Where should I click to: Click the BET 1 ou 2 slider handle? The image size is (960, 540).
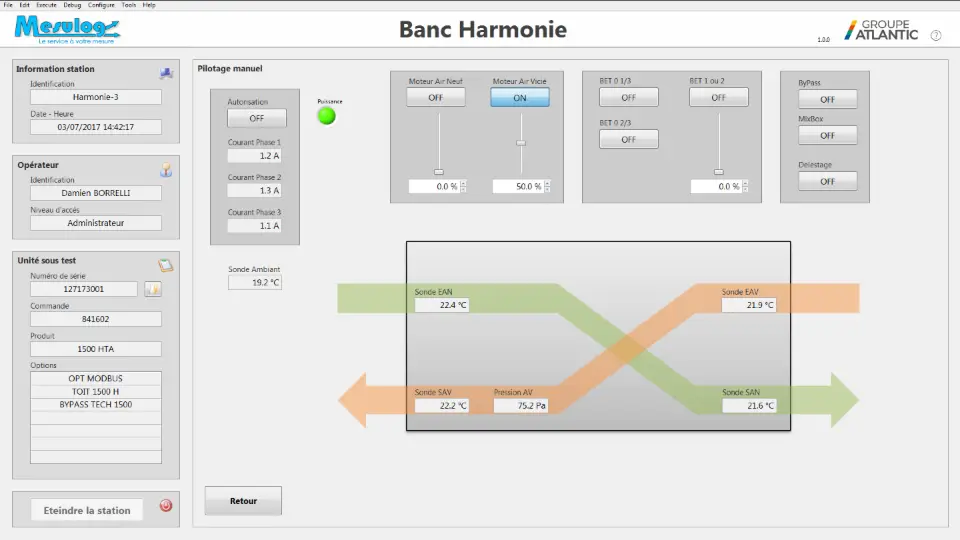(x=719, y=172)
